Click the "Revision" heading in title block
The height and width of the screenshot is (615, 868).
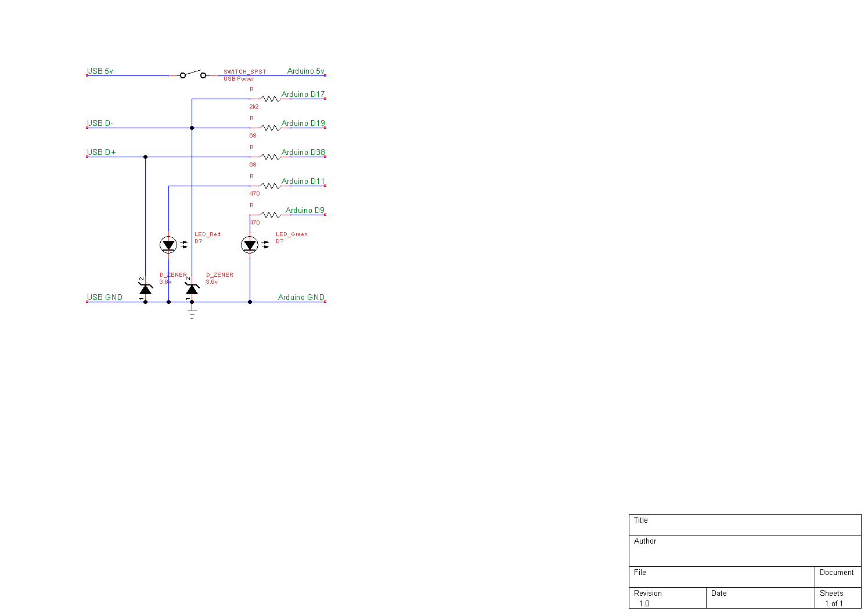click(x=648, y=593)
